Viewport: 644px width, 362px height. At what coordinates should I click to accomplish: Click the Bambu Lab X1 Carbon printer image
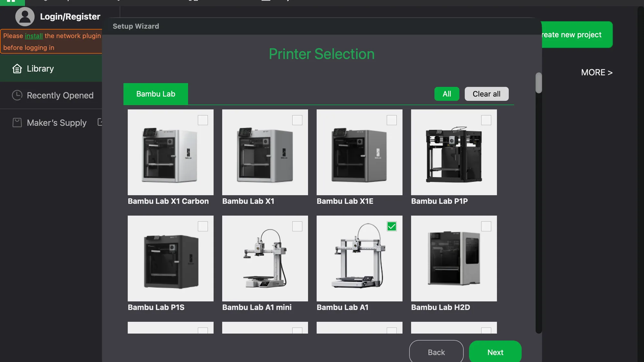click(x=170, y=152)
